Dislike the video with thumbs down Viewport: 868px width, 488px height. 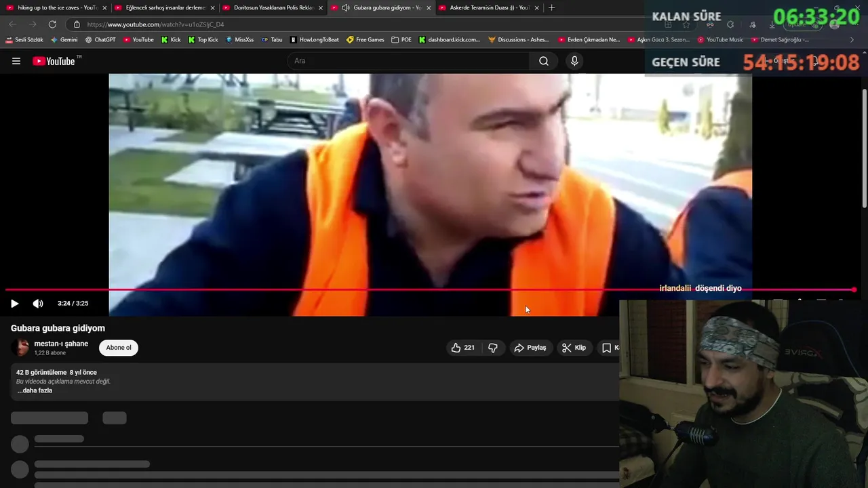point(493,348)
